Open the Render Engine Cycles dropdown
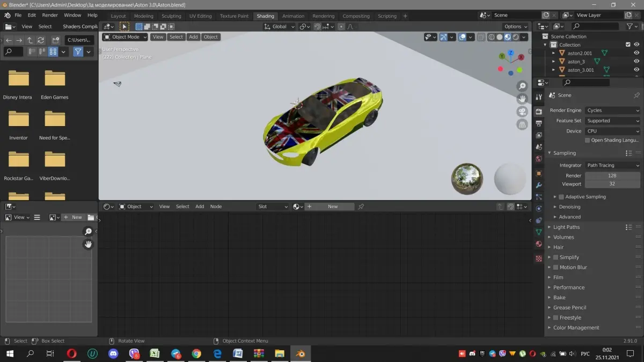Screen dimensions: 644x362 (x=612, y=110)
